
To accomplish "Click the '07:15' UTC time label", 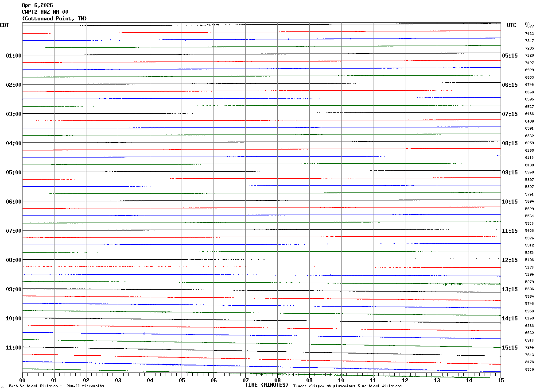I will (510, 114).
